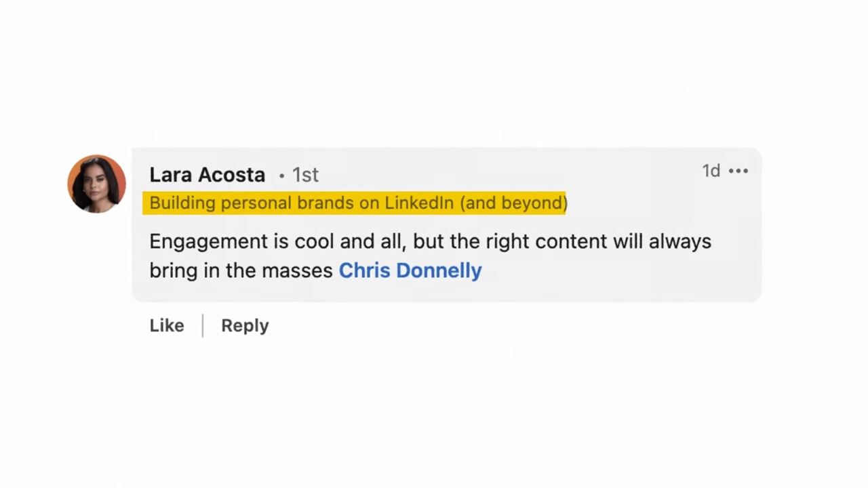Open the mentioned Chris Donnelly profile

(x=410, y=270)
